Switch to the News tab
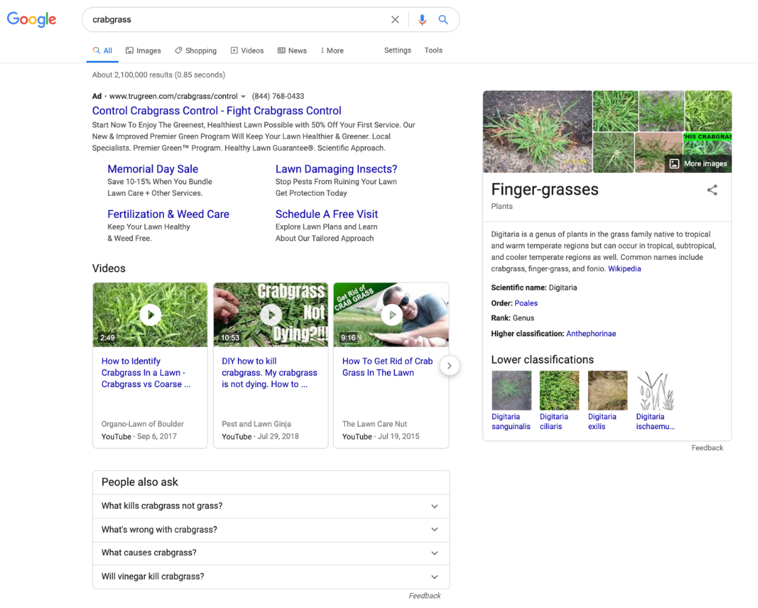Screen dimensions: 758x608 click(x=292, y=50)
